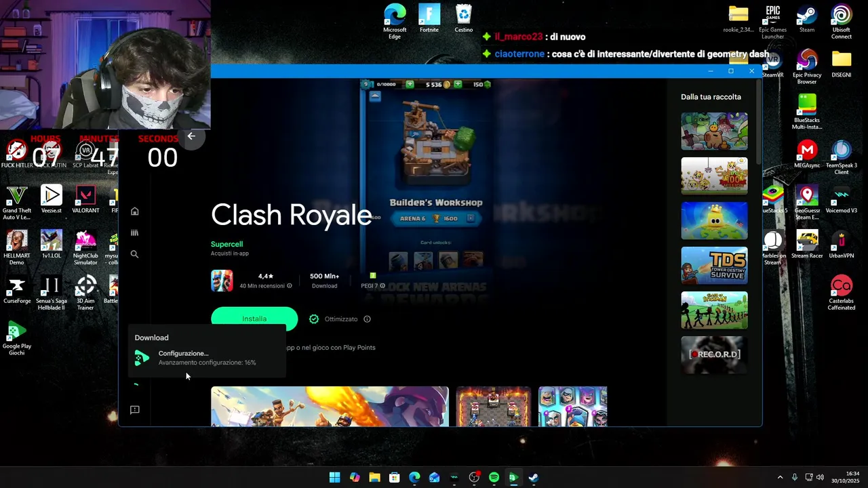Open BlueStacks Multi-Instance desktop icon

(807, 112)
